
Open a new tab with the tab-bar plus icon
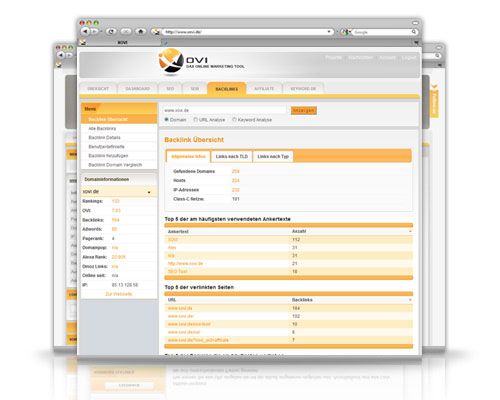pos(165,43)
